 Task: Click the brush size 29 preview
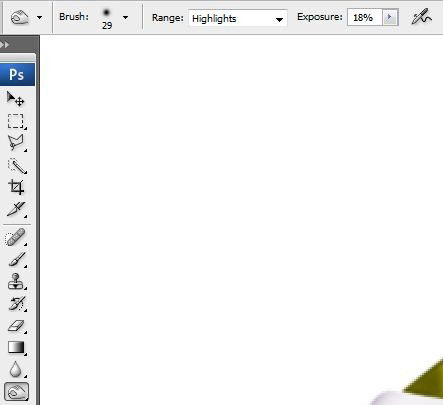point(107,18)
